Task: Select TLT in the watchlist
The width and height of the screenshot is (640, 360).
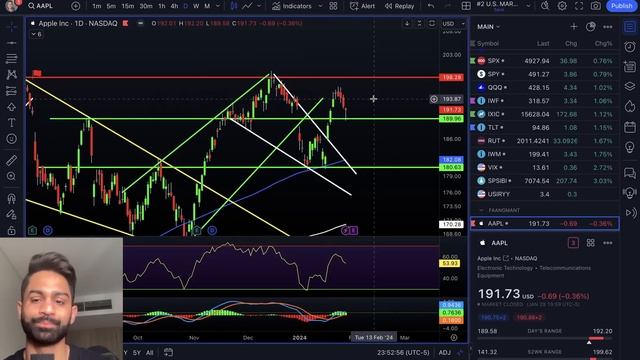Action: (x=544, y=127)
